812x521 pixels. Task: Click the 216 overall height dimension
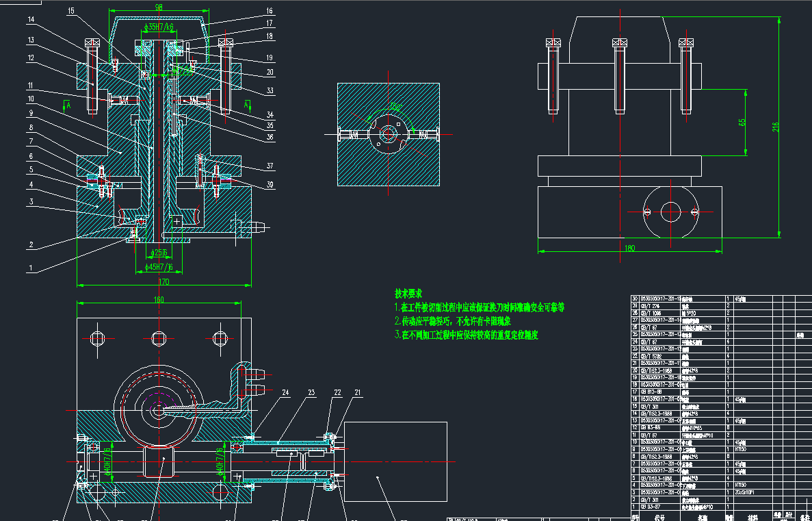[775, 127]
